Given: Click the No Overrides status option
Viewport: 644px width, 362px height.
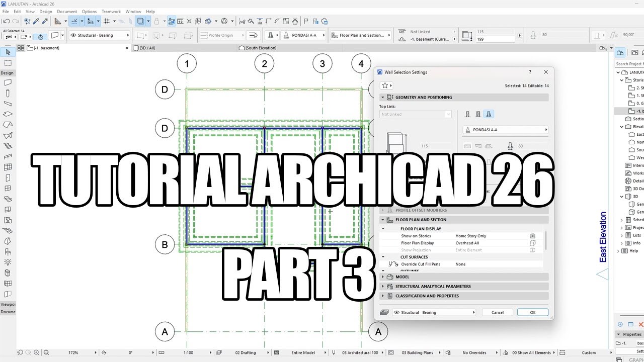Looking at the screenshot, I should click(474, 352).
